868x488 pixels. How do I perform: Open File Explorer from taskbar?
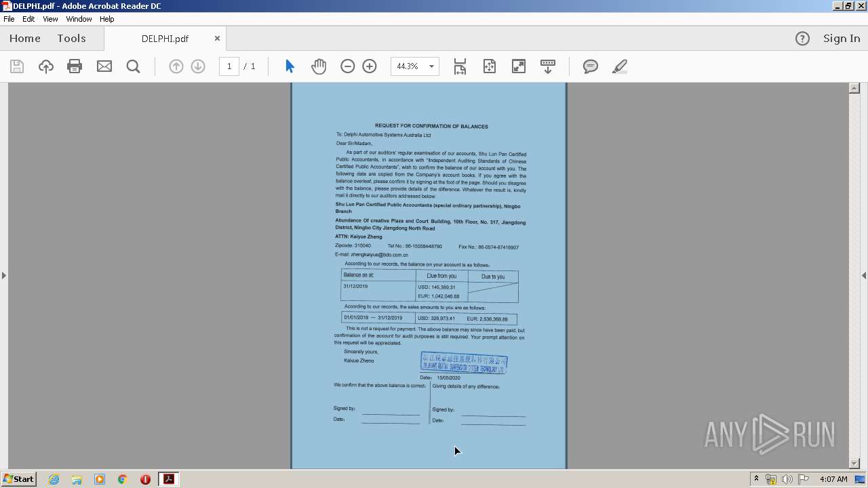(77, 479)
